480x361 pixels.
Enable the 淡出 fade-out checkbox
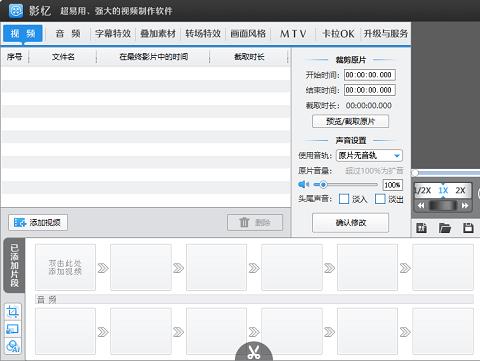point(380,199)
